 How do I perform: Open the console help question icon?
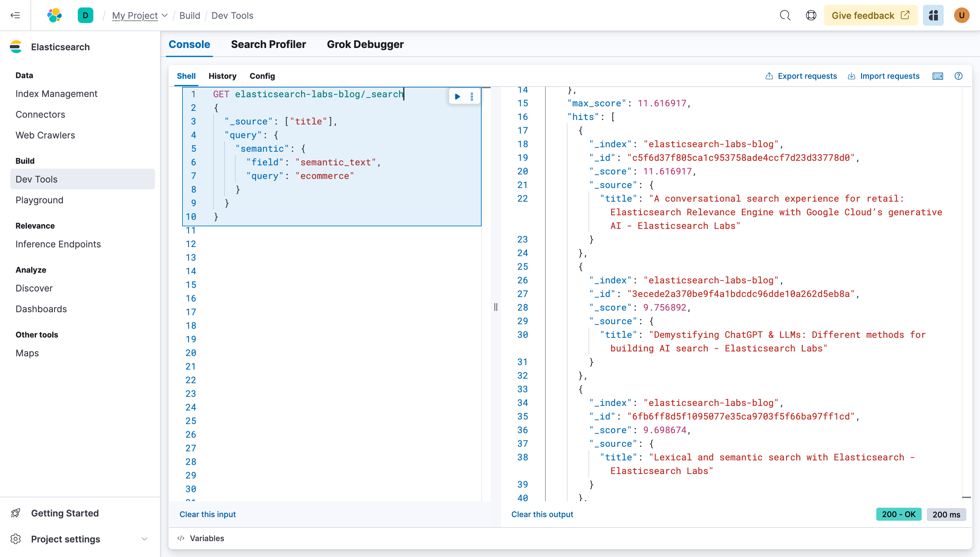(x=958, y=76)
